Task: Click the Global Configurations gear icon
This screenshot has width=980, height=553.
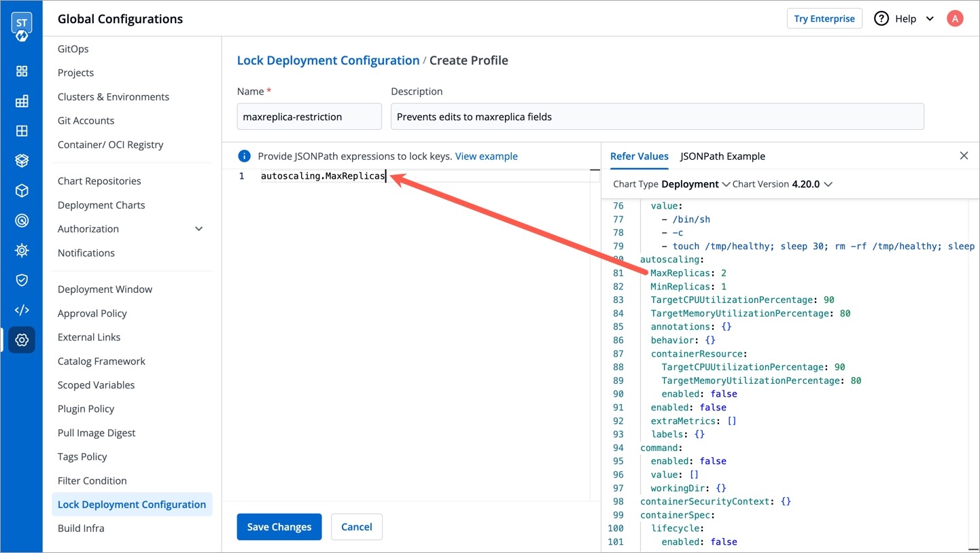Action: pos(22,340)
